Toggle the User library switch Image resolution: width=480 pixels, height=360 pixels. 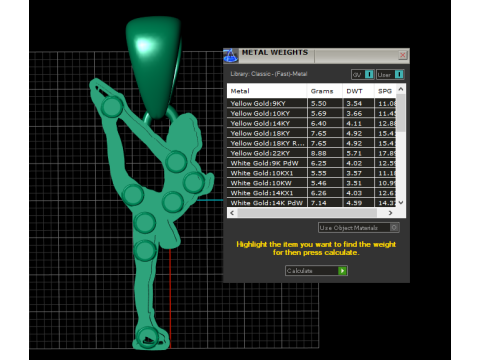tap(390, 75)
